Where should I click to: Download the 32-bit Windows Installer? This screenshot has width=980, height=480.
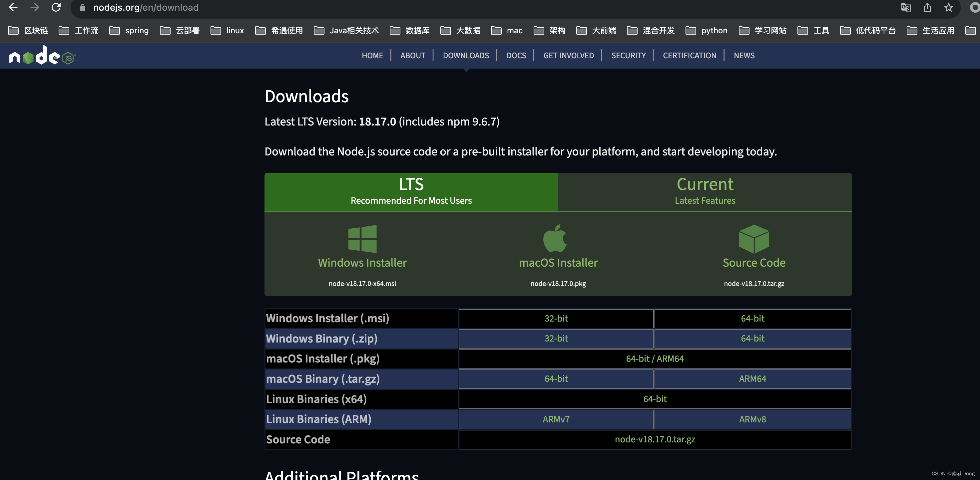click(x=556, y=319)
